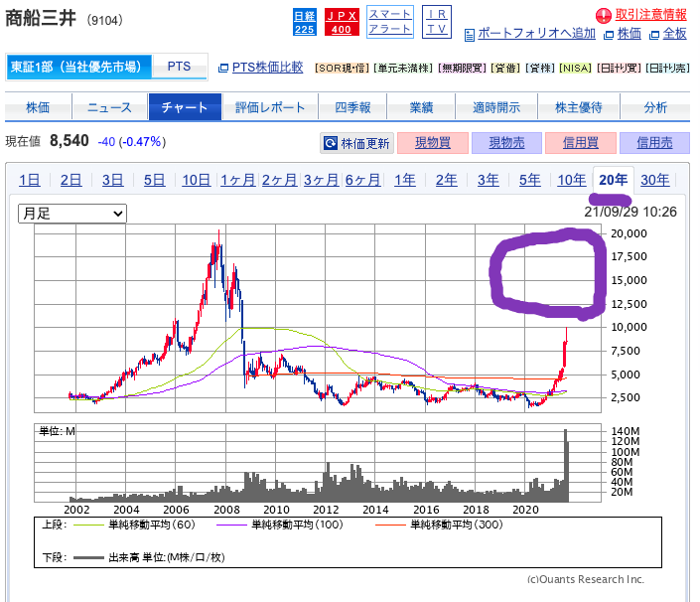
Task: Click the 単純移動平均(60) legend entry
Action: click(134, 525)
